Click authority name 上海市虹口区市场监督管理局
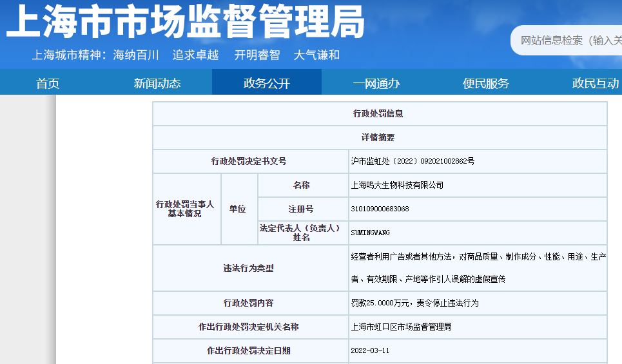622x364 pixels. tap(401, 327)
